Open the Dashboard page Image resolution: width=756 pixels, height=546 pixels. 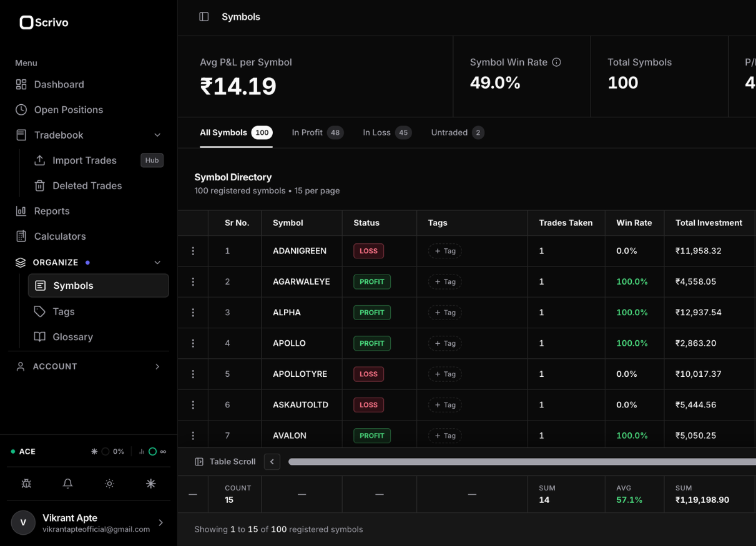(x=59, y=84)
